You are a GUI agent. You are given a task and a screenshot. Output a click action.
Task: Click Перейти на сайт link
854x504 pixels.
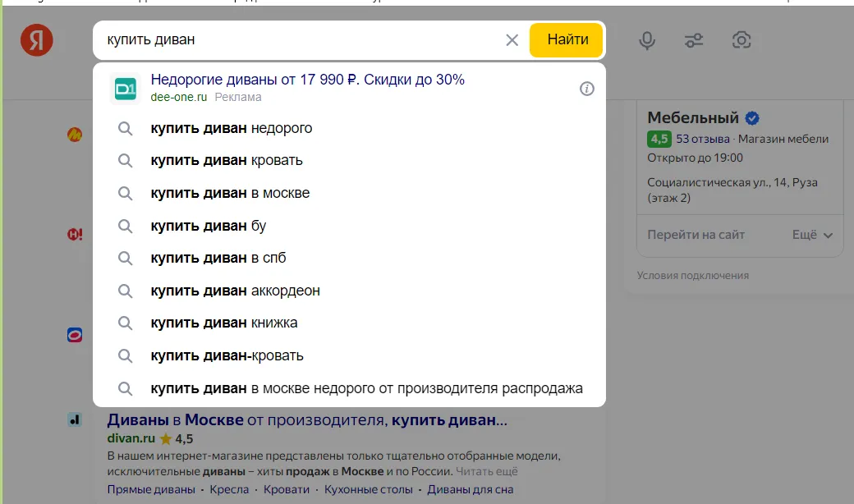pyautogui.click(x=696, y=235)
